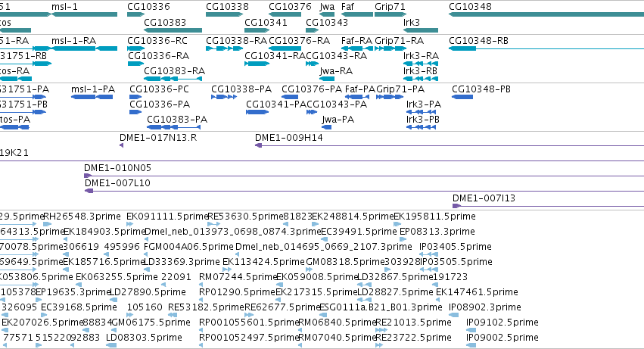Viewport: 644px width, 349px height.
Task: Click BAC clone DME1-010N05
Action: [x=364, y=176]
